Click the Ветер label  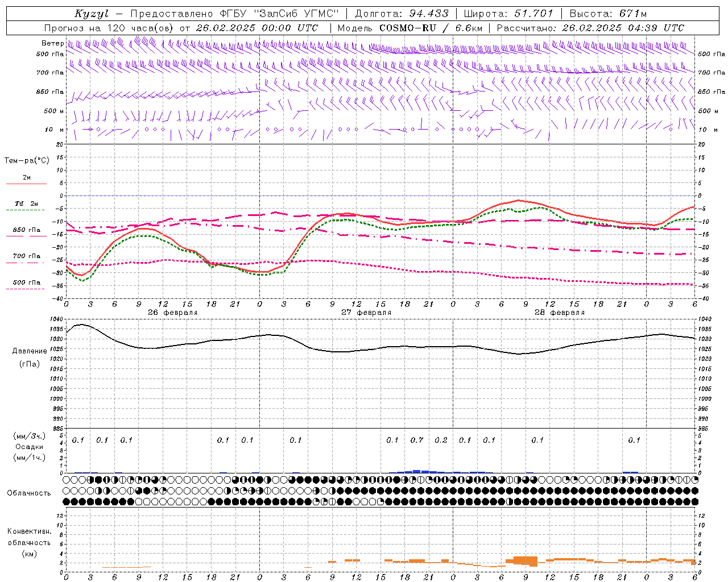pos(52,43)
